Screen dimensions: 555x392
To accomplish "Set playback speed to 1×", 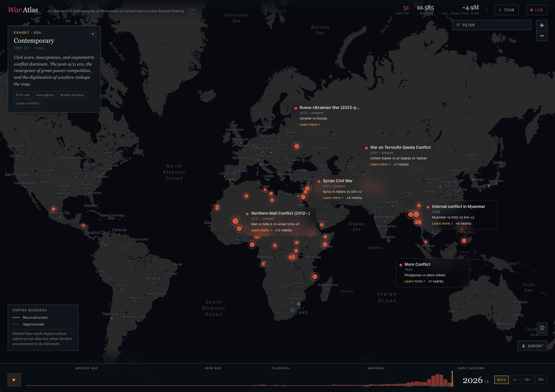I will coord(515,380).
